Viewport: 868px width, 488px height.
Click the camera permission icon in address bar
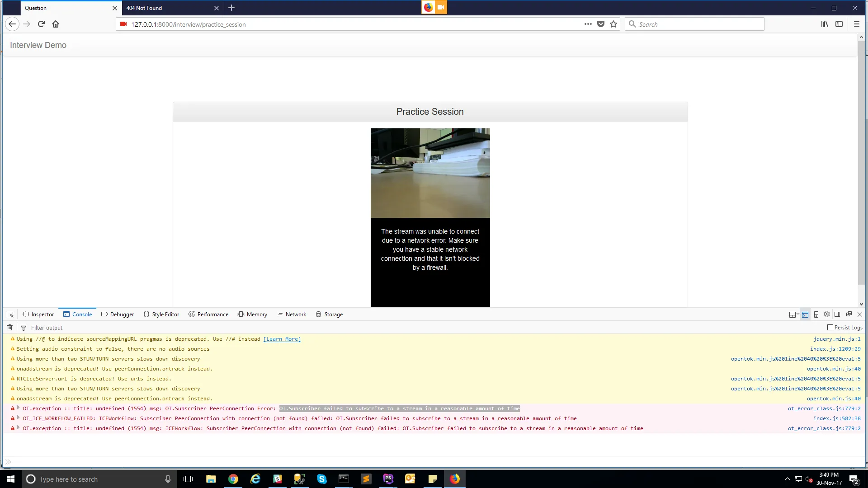click(x=123, y=24)
